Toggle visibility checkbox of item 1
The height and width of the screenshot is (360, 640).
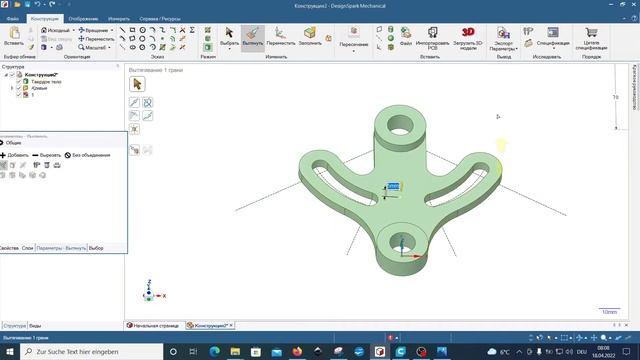coord(19,95)
